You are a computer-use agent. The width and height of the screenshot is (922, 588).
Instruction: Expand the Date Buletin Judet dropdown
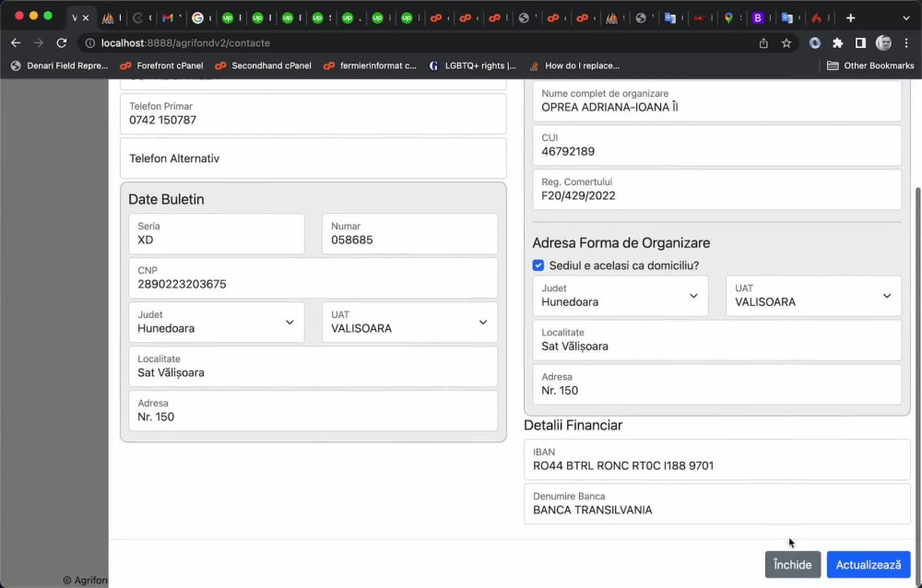217,323
